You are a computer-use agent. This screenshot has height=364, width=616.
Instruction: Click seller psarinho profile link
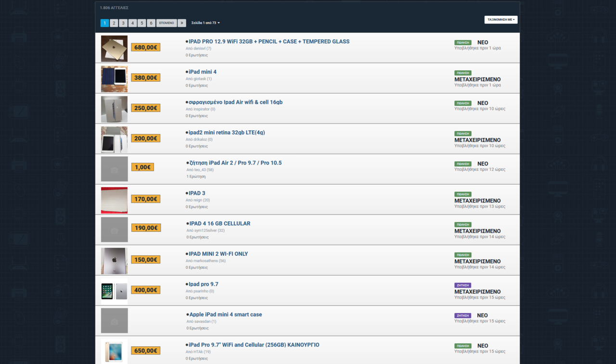[200, 291]
